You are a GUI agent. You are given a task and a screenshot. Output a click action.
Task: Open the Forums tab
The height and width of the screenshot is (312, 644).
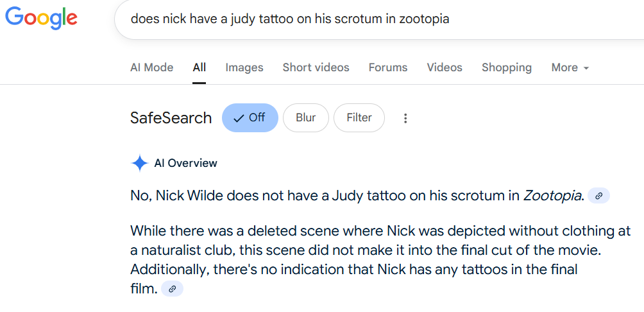pos(388,67)
